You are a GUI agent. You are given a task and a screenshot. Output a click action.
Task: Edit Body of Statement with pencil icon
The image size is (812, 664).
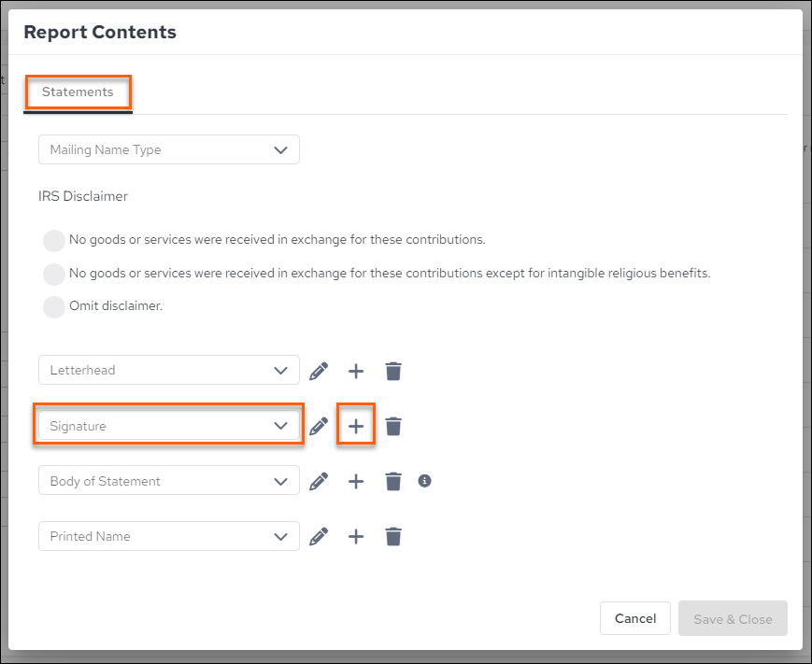tap(319, 481)
